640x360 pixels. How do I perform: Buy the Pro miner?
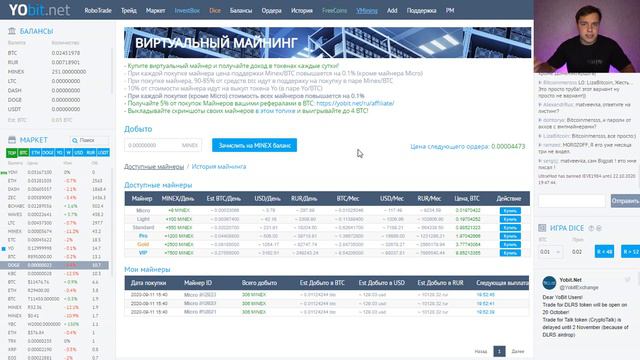(x=510, y=236)
